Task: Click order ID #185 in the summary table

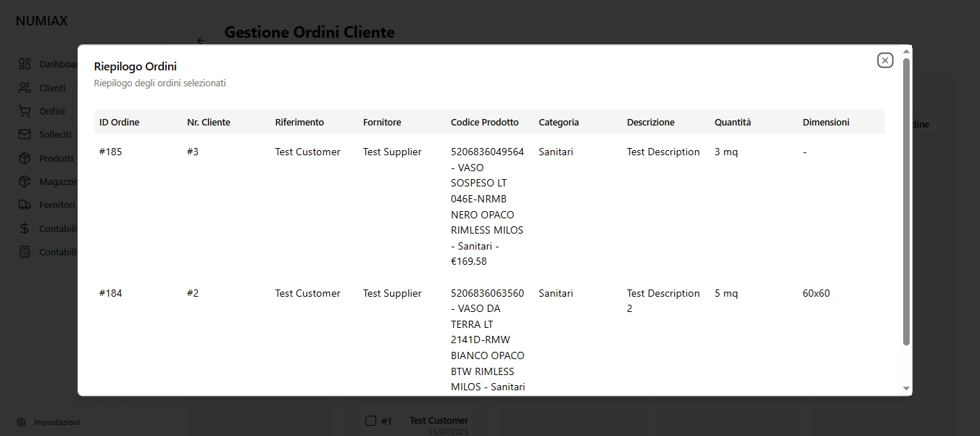Action: [x=111, y=152]
